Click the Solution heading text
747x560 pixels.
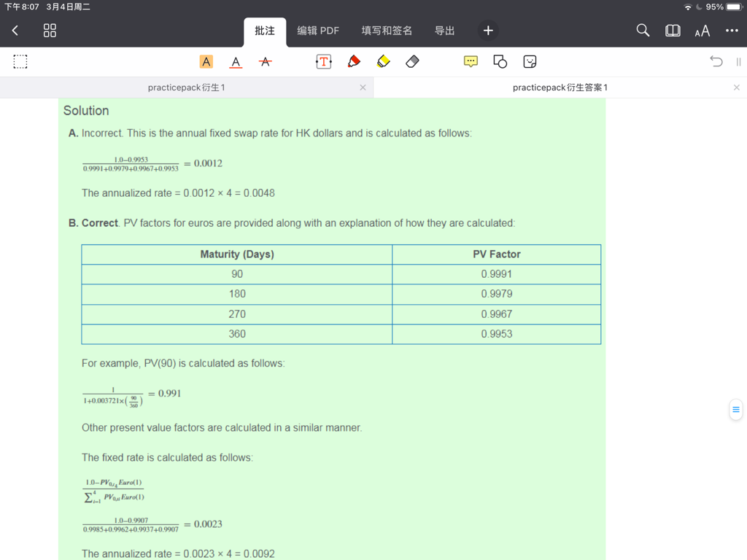[86, 111]
